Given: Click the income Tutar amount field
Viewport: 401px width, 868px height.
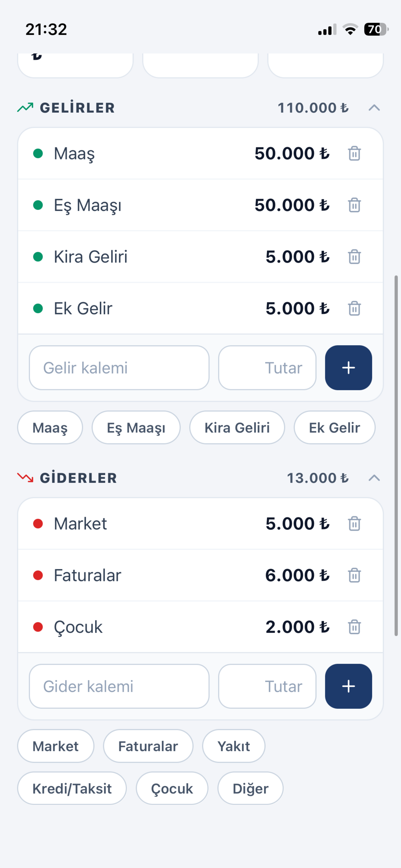Looking at the screenshot, I should click(x=267, y=367).
